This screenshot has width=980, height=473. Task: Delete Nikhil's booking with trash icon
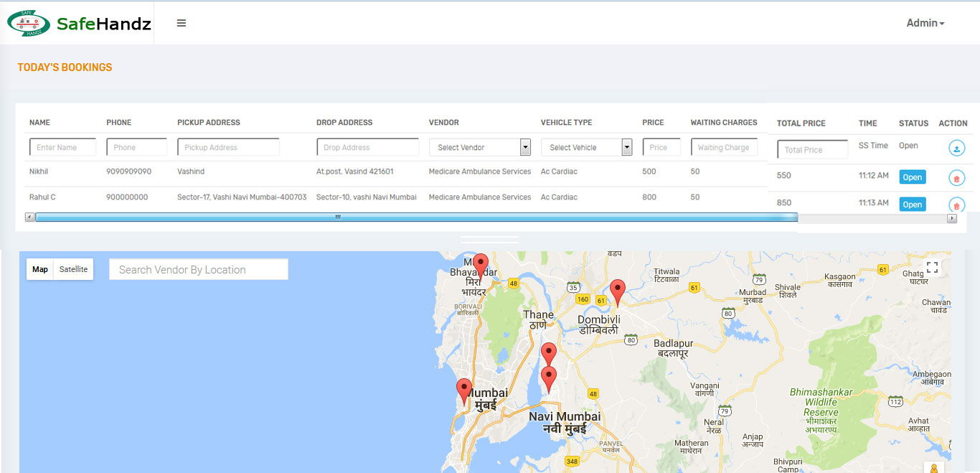(956, 178)
